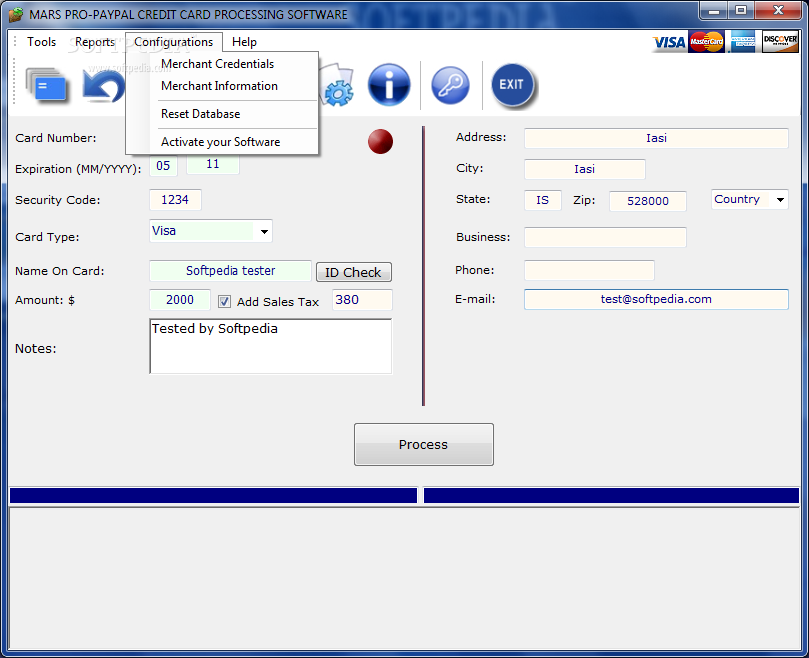
Task: Click the blue credit cards toolbar icon
Action: (x=46, y=85)
